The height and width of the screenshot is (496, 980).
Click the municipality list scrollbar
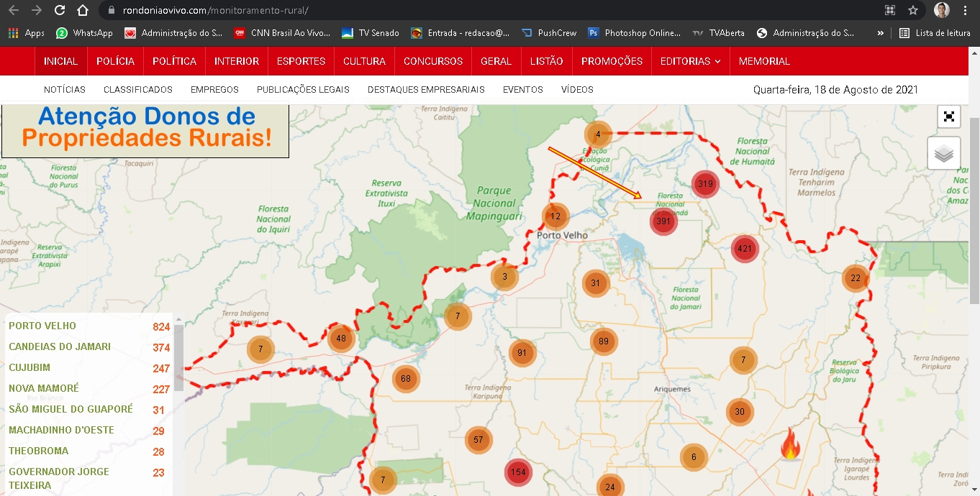[x=178, y=359]
